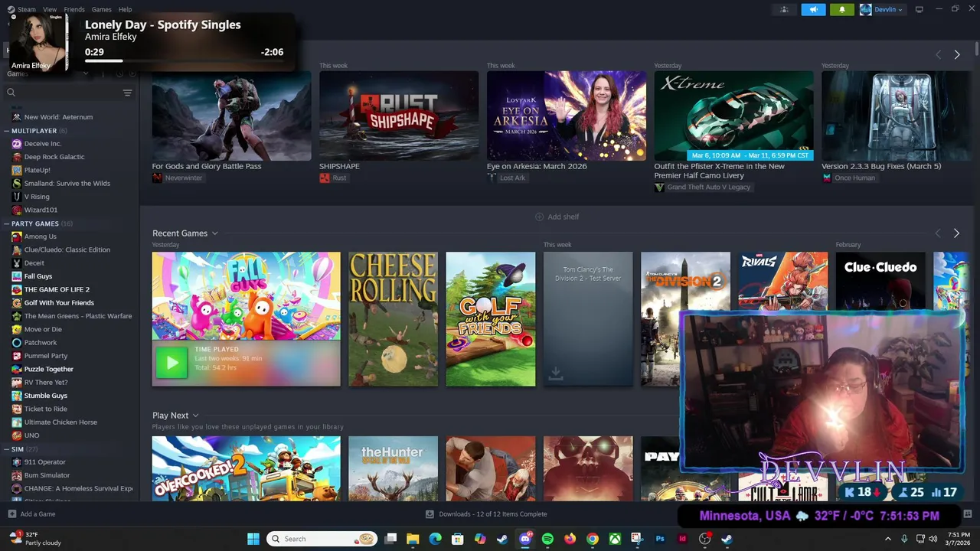Open the Steam menu
The width and height of the screenshot is (980, 551).
click(27, 9)
